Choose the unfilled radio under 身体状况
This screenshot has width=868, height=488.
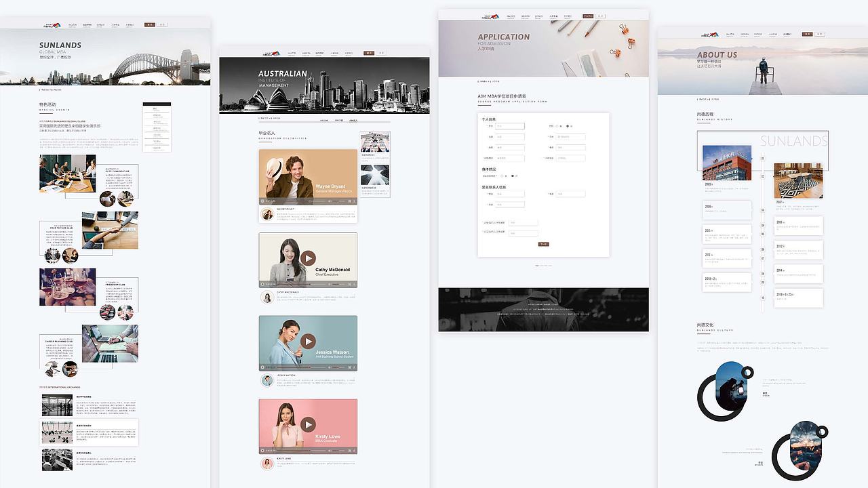[502, 176]
